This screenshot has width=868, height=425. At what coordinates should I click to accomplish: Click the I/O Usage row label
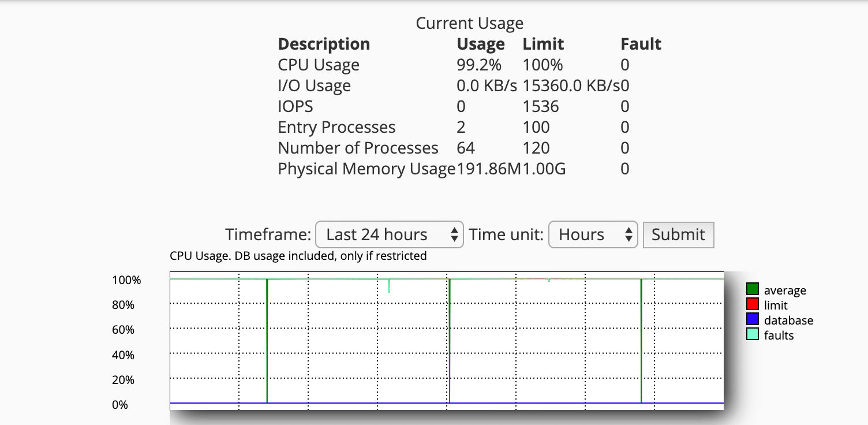314,86
